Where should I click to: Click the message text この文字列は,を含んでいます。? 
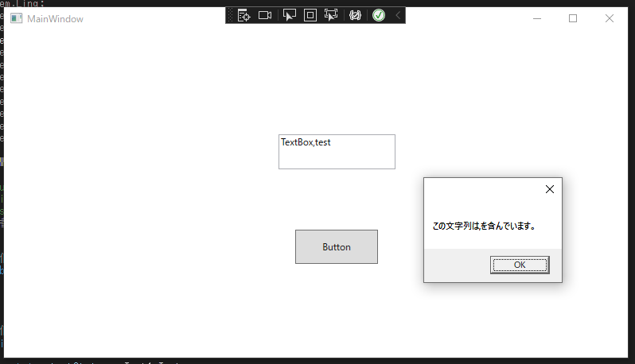pos(484,226)
